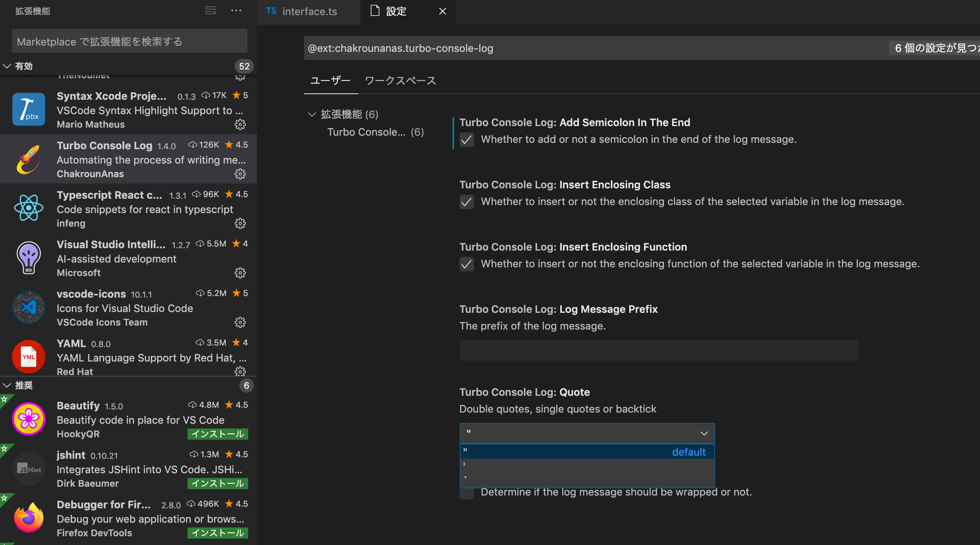Toggle the Insert Enclosing Class checkbox
980x545 pixels.
[466, 202]
